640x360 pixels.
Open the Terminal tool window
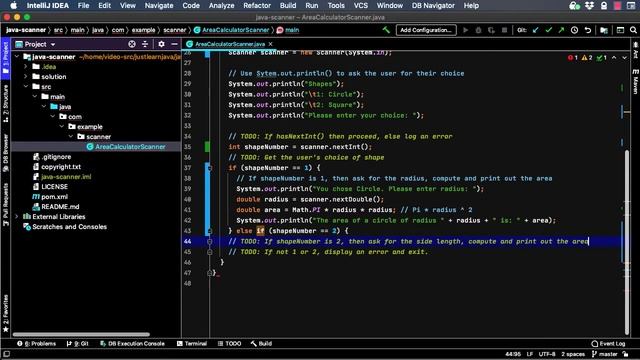point(192,344)
